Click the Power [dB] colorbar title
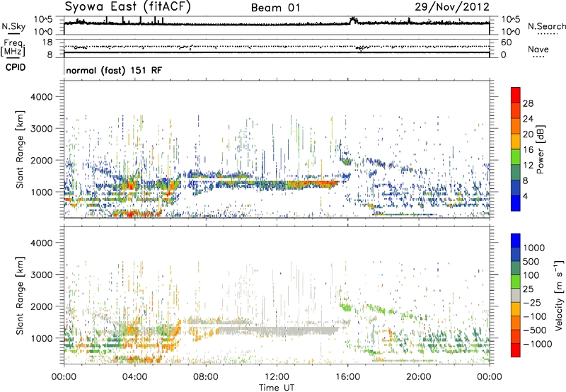This screenshot has height=392, width=566. pyautogui.click(x=541, y=149)
